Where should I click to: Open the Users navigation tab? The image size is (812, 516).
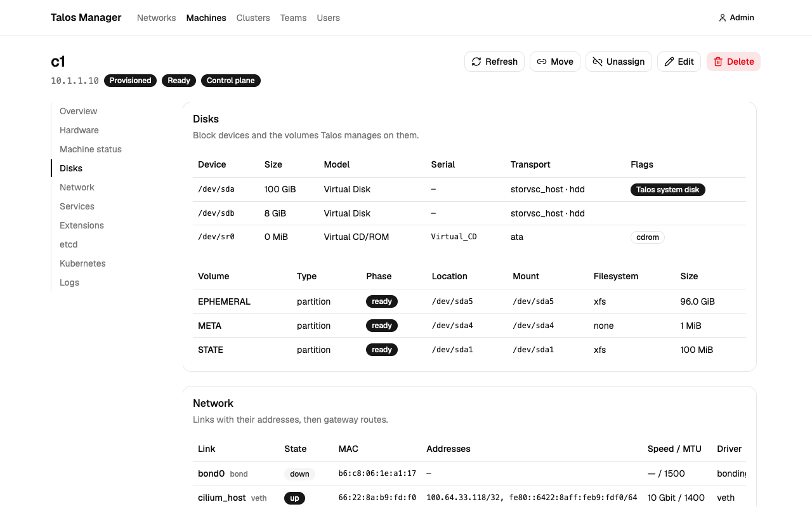(329, 18)
